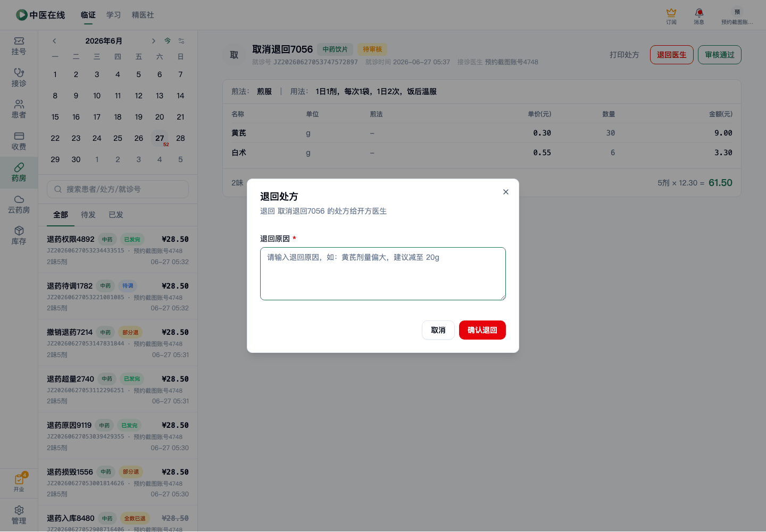Screen dimensions: 766x532
Task: Click the 打印处方 link
Action: coord(624,55)
